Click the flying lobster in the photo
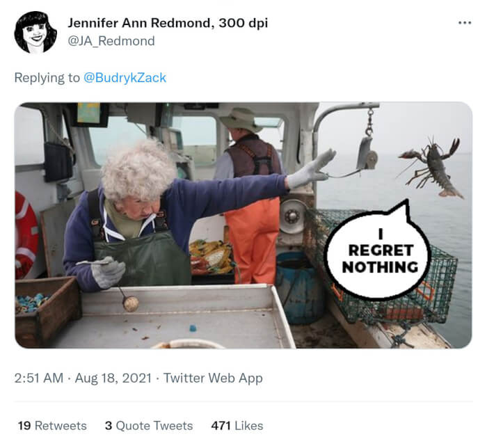Viewport: 487px width, 448px height. [433, 166]
